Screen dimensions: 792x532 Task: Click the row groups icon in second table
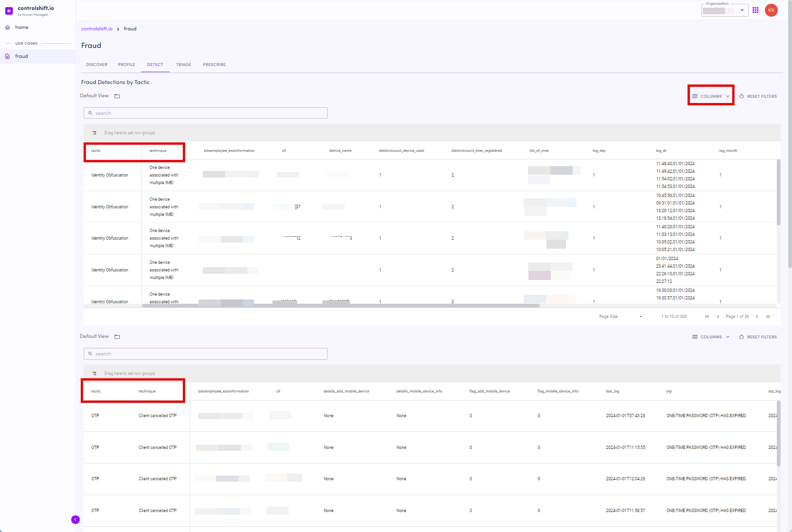(94, 373)
